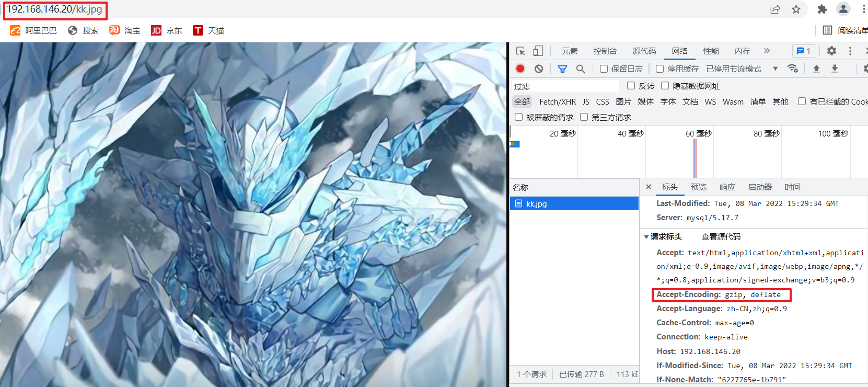Open the 京东 bookmark
Screen dimensions: 868x387
[167, 30]
